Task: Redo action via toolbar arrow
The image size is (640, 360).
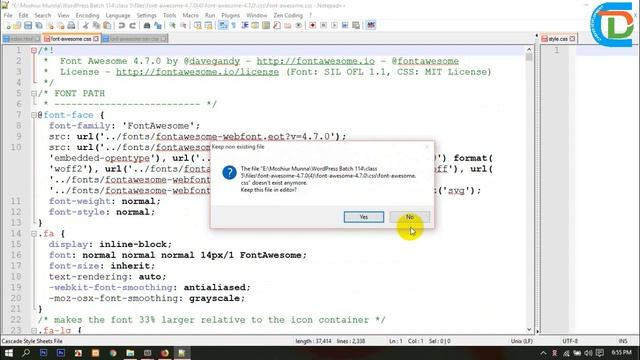Action: pyautogui.click(x=132, y=25)
